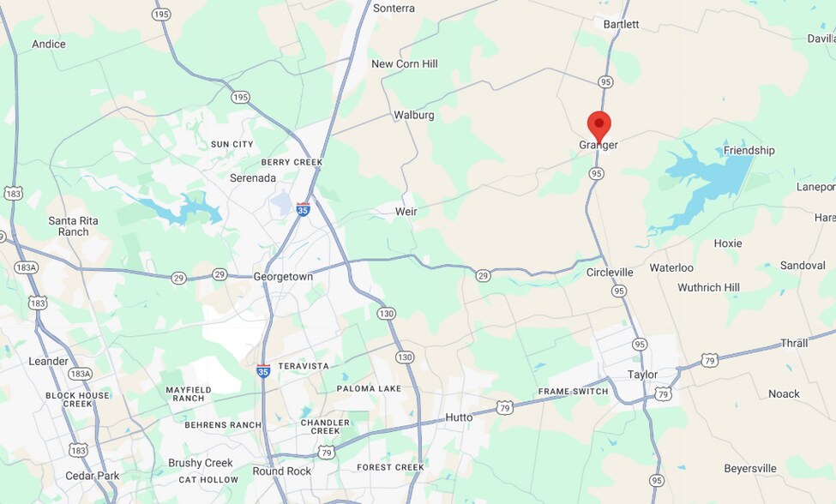836x504 pixels.
Task: Click the Walburg place label
Action: click(414, 115)
